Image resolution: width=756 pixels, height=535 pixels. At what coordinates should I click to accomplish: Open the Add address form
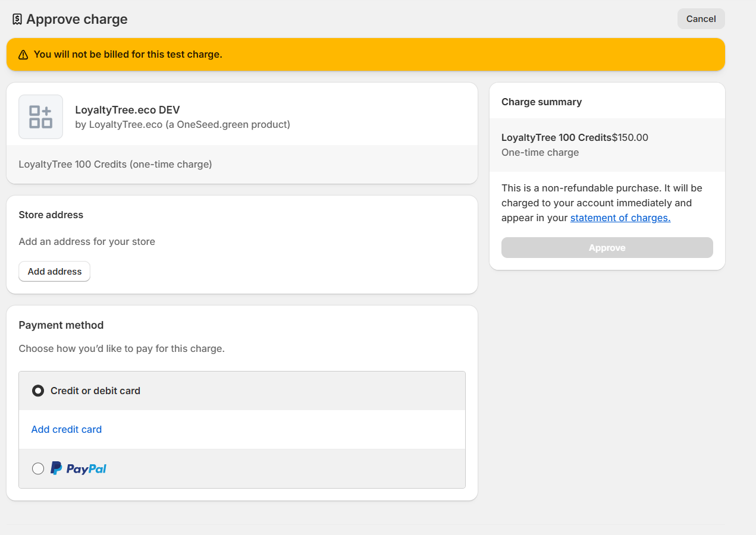(x=54, y=271)
